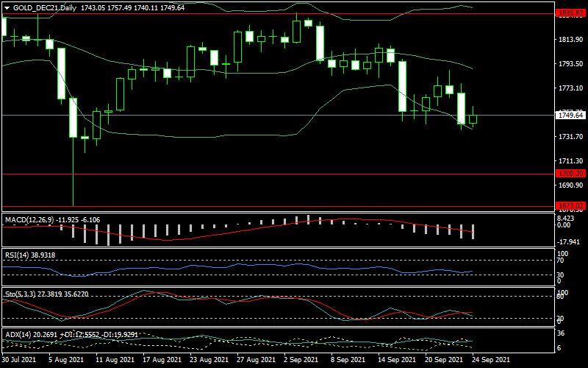Viewport: 588px width, 368px height.
Task: Select the MACD(12,26,9) indicator label
Action: [x=26, y=219]
